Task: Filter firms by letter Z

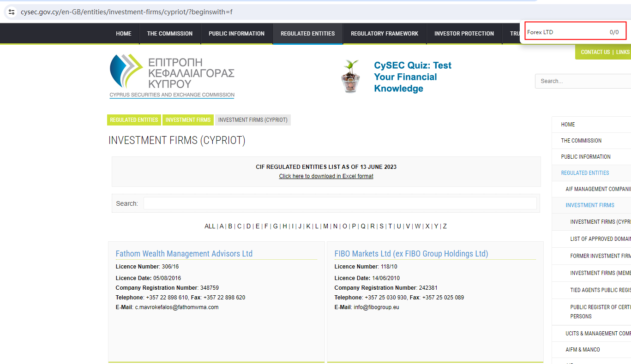Action: click(x=445, y=226)
